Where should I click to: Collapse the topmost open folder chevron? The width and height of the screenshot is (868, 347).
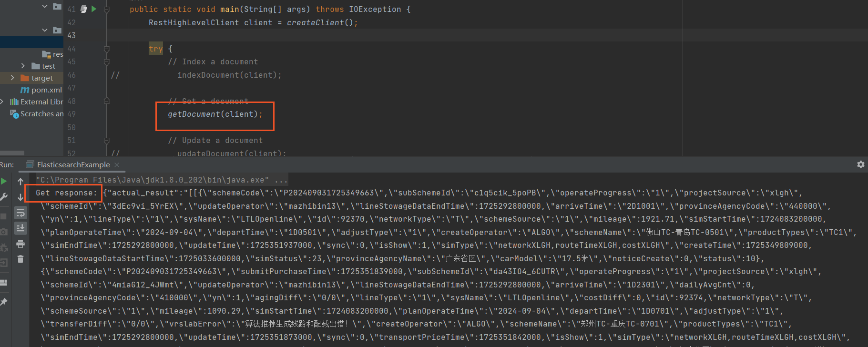pos(45,6)
